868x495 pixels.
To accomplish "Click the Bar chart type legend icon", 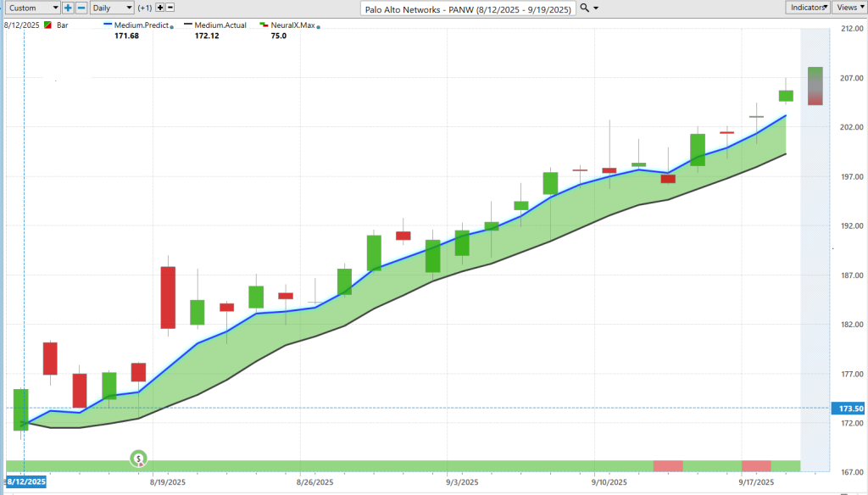I will (x=48, y=25).
